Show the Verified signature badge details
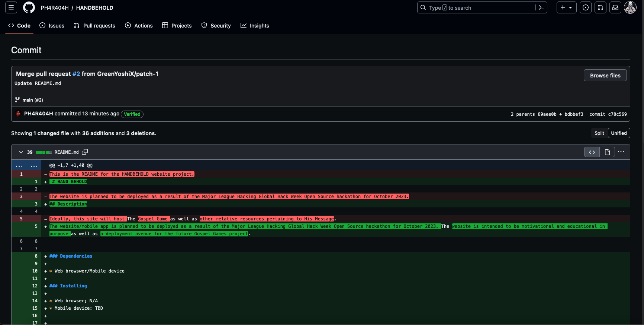Image resolution: width=644 pixels, height=325 pixels. (x=132, y=114)
